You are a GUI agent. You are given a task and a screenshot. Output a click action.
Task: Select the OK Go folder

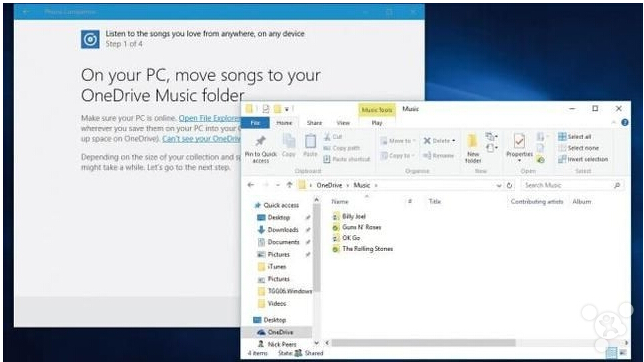pyautogui.click(x=346, y=237)
